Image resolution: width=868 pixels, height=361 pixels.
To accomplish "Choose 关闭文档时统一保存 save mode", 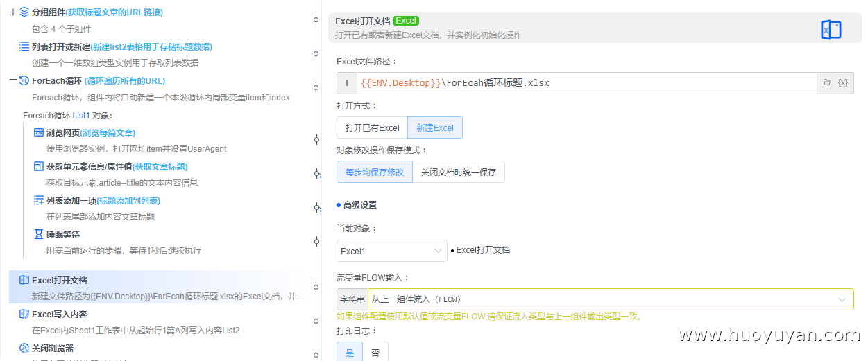I will (x=459, y=172).
